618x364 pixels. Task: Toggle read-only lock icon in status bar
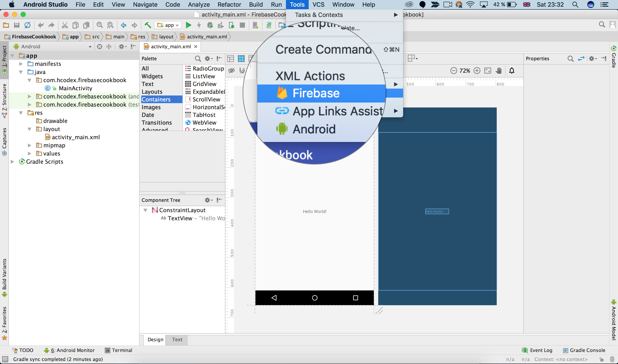(x=601, y=359)
